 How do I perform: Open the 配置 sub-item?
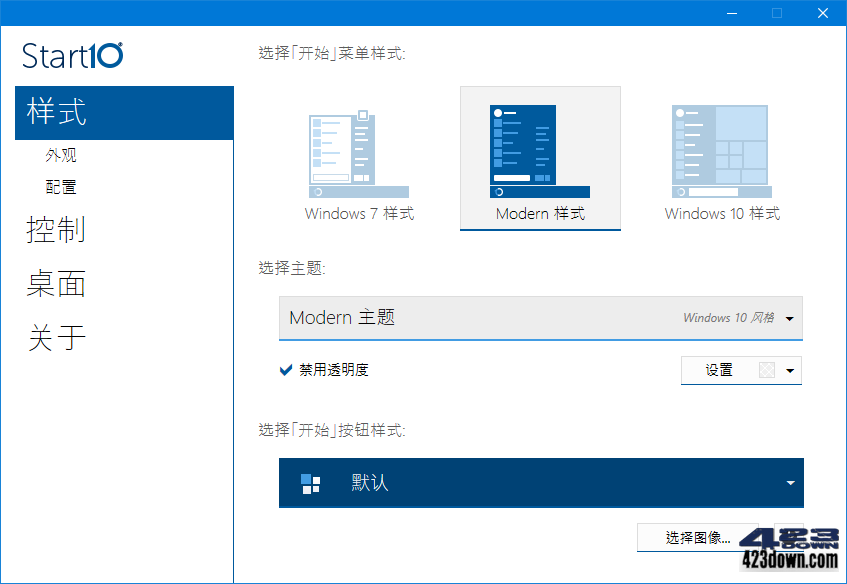59,186
